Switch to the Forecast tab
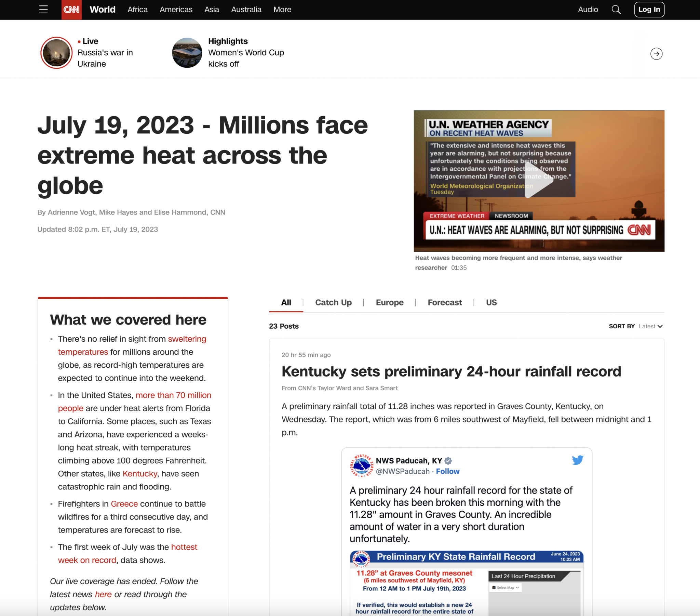 click(445, 302)
